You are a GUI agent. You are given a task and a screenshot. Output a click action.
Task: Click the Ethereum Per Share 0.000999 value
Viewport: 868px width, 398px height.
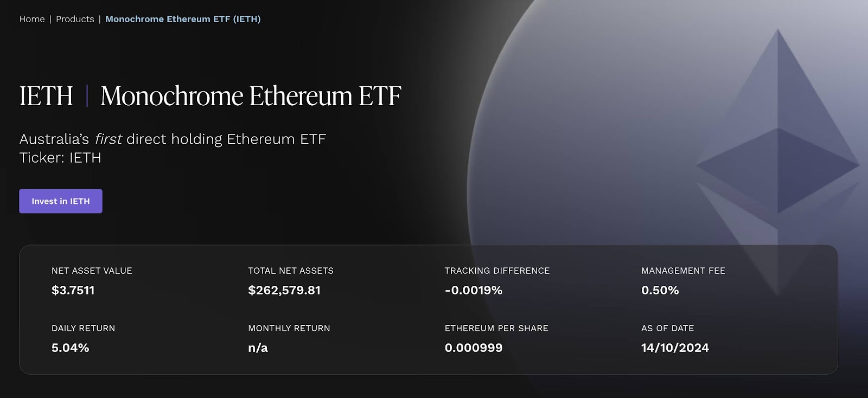tap(474, 348)
